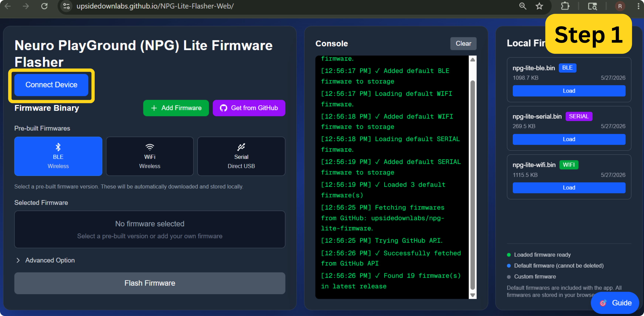644x316 pixels.
Task: Click the 'Found 19 firmware(s)' console line
Action: tap(391, 281)
